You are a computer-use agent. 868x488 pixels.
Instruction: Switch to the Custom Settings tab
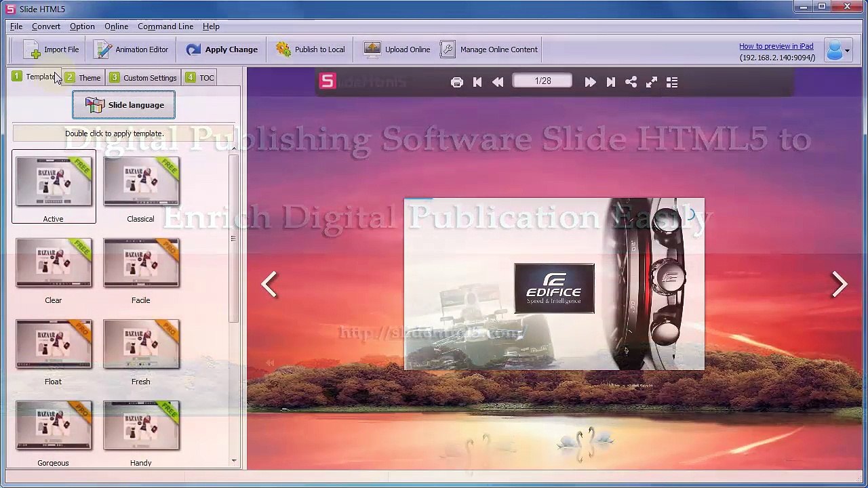(144, 77)
